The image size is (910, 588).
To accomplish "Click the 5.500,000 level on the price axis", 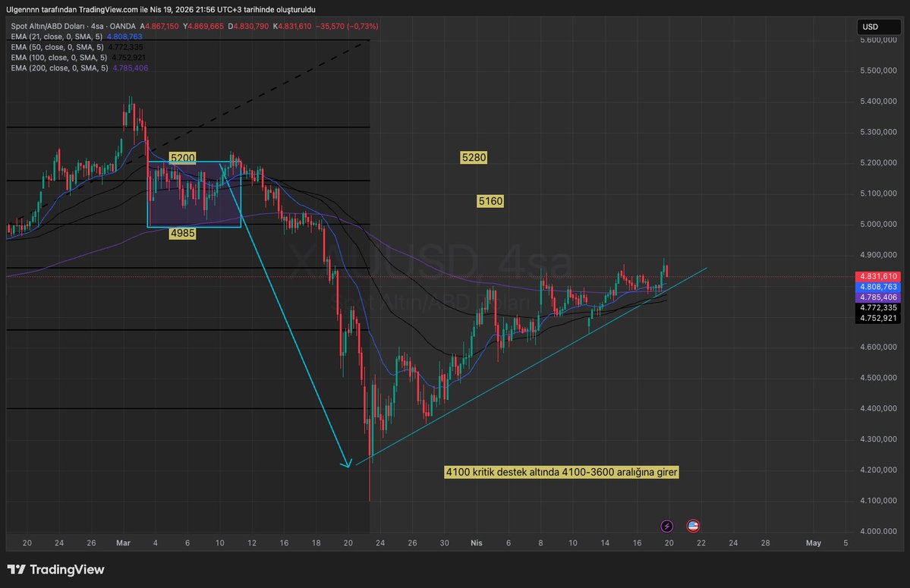I will tap(879, 71).
